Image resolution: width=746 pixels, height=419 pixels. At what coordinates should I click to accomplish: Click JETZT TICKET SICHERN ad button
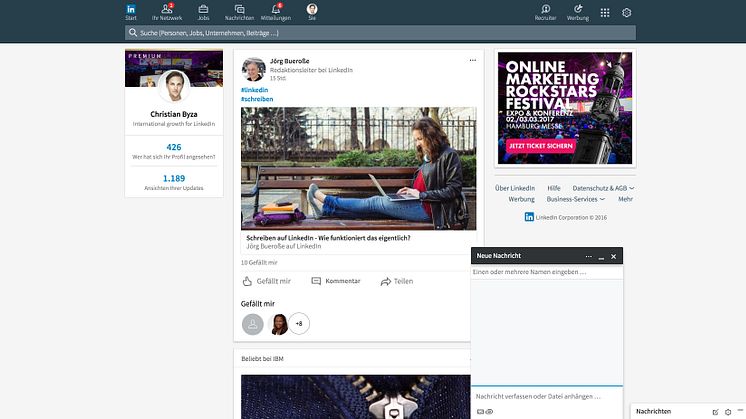click(x=540, y=146)
